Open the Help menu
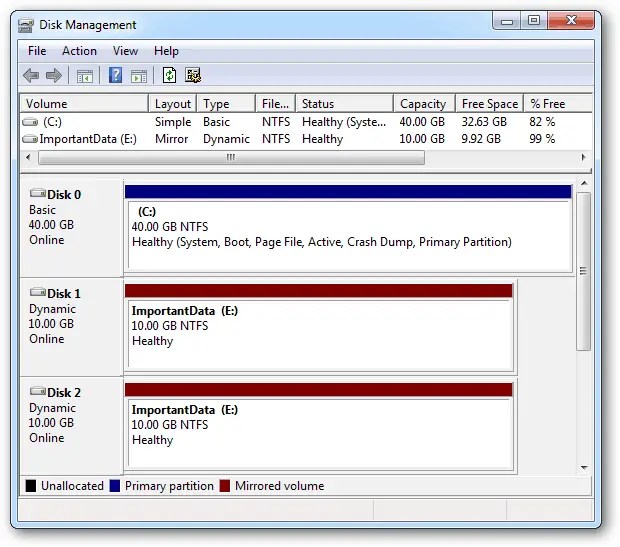This screenshot has width=620, height=547. (166, 51)
